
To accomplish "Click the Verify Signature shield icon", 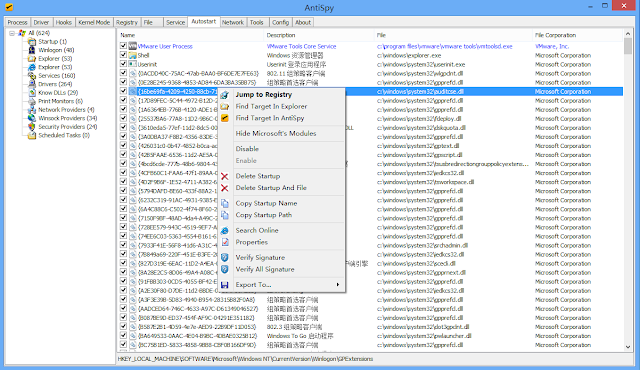I will click(224, 258).
